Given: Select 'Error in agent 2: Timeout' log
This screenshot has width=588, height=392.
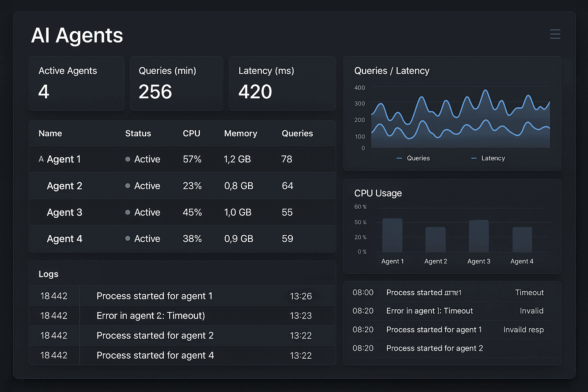Looking at the screenshot, I should [150, 315].
